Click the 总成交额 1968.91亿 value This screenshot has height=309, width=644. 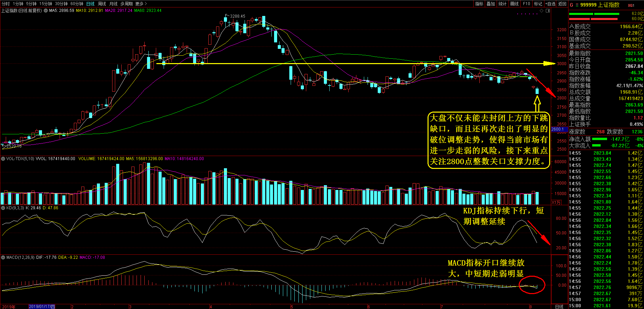click(631, 92)
